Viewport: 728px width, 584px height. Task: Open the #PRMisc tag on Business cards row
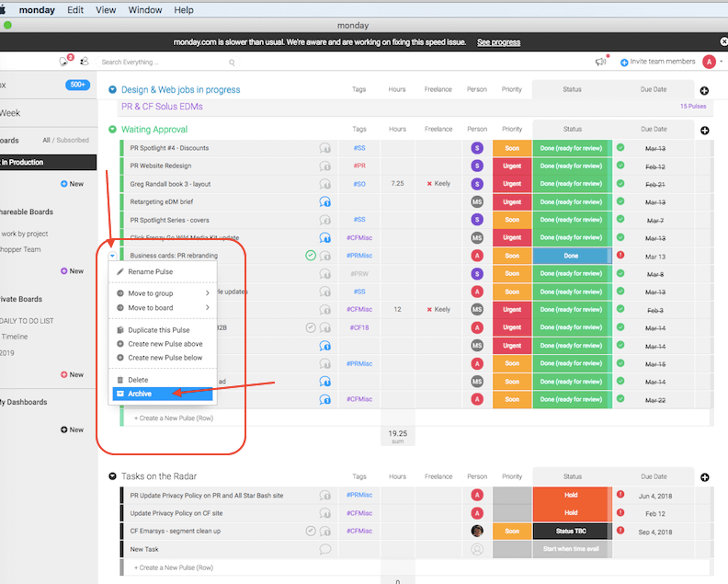[x=359, y=256]
